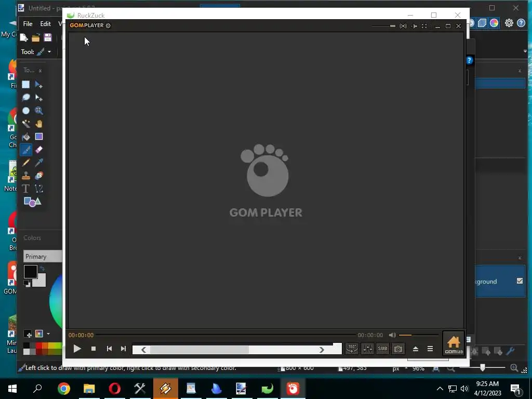The width and height of the screenshot is (532, 399).
Task: Capture a screenshot with the camera icon
Action: coord(398,349)
